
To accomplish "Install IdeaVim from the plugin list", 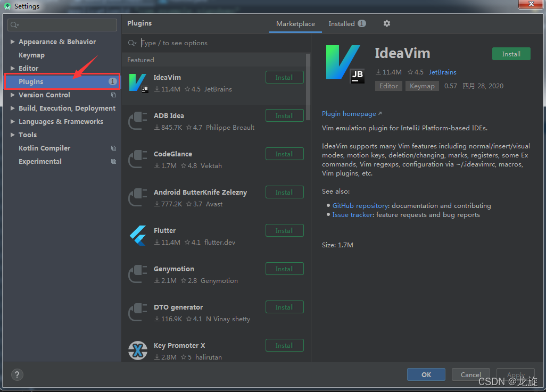I will click(x=285, y=77).
